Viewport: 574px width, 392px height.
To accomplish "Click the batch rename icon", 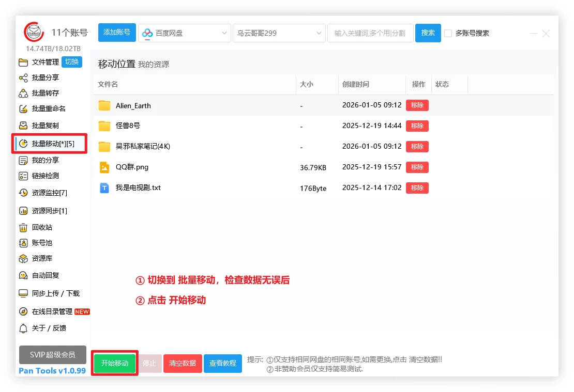I will (x=23, y=109).
